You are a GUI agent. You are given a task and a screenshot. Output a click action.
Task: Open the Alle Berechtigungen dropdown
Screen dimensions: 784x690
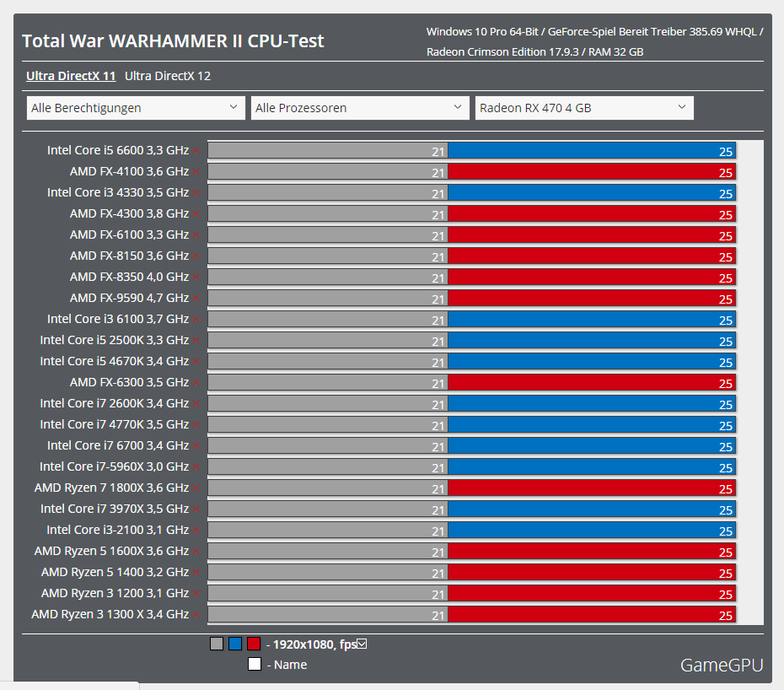(x=136, y=108)
